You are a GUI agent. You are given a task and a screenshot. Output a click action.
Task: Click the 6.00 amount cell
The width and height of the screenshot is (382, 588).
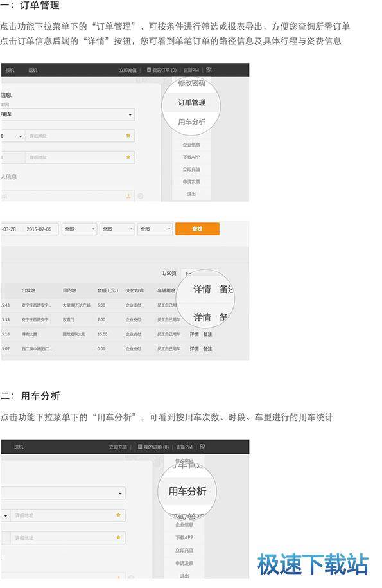tap(101, 305)
